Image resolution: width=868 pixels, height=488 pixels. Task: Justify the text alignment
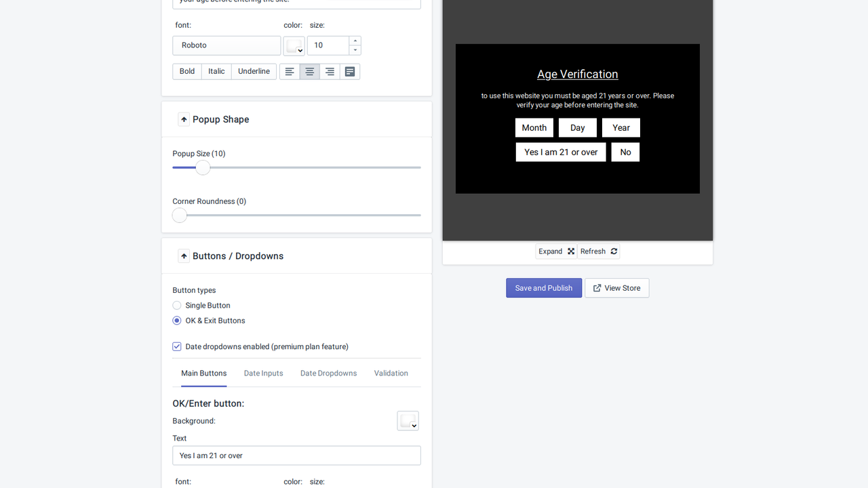[x=350, y=72]
